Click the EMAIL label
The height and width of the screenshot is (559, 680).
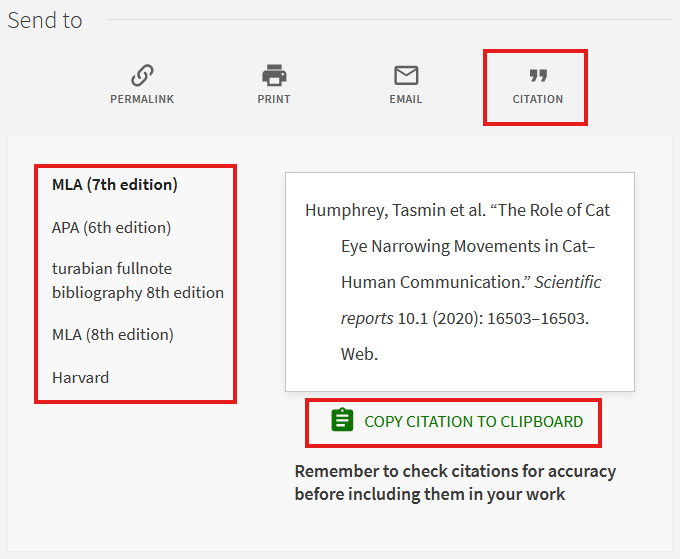click(x=406, y=99)
